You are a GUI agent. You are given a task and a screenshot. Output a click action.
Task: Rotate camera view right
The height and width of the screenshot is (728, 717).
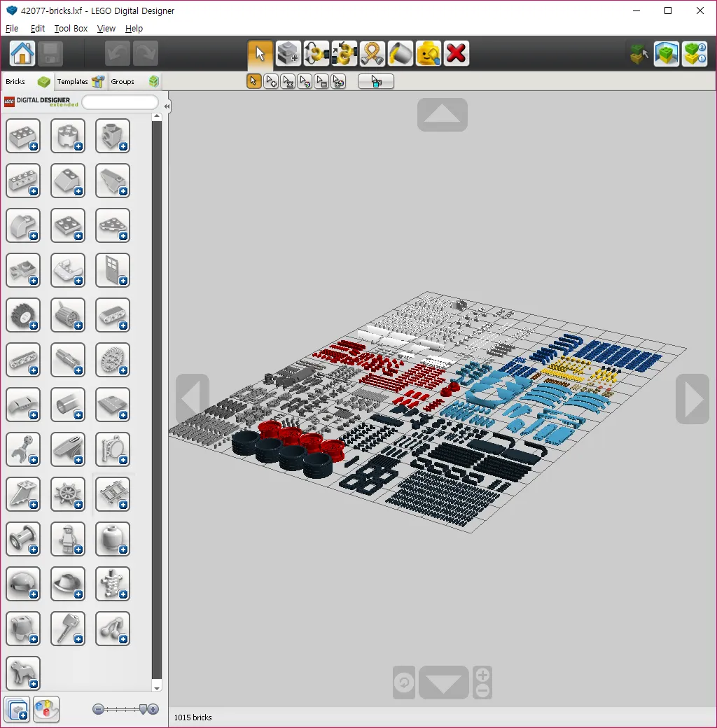tap(692, 399)
